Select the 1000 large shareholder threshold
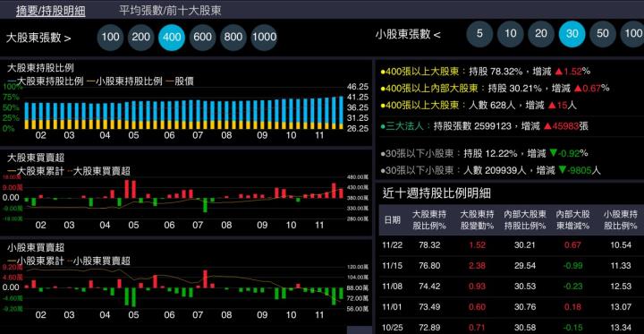 (264, 38)
